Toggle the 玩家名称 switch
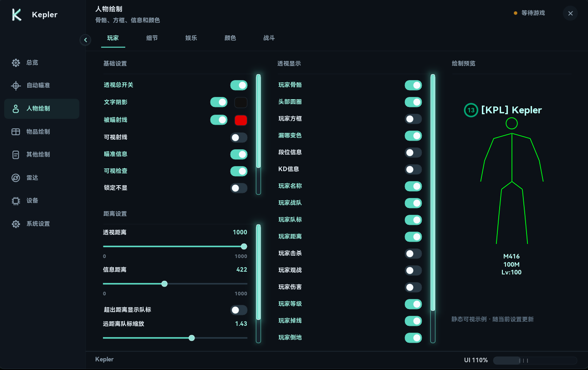The image size is (588, 370). 413,186
